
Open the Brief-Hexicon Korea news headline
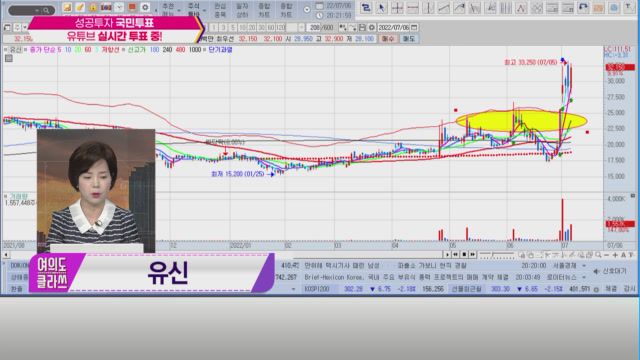coord(406,277)
